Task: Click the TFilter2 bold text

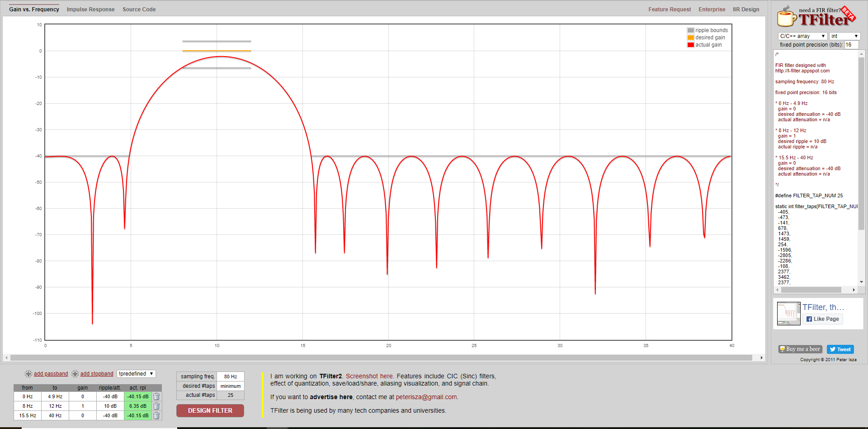Action: click(330, 376)
